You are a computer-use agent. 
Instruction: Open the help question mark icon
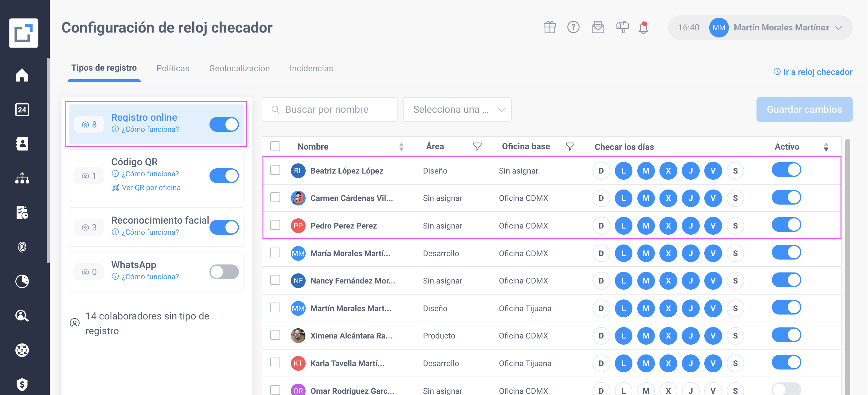coord(573,27)
